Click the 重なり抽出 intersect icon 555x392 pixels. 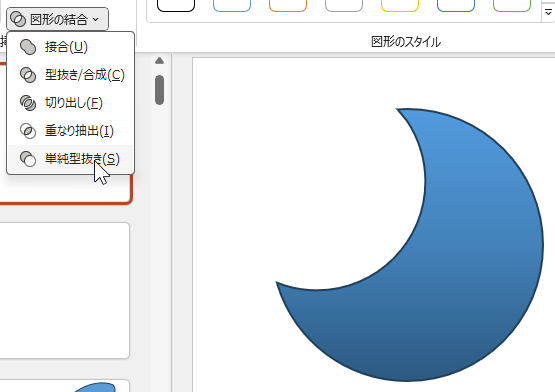[28, 131]
